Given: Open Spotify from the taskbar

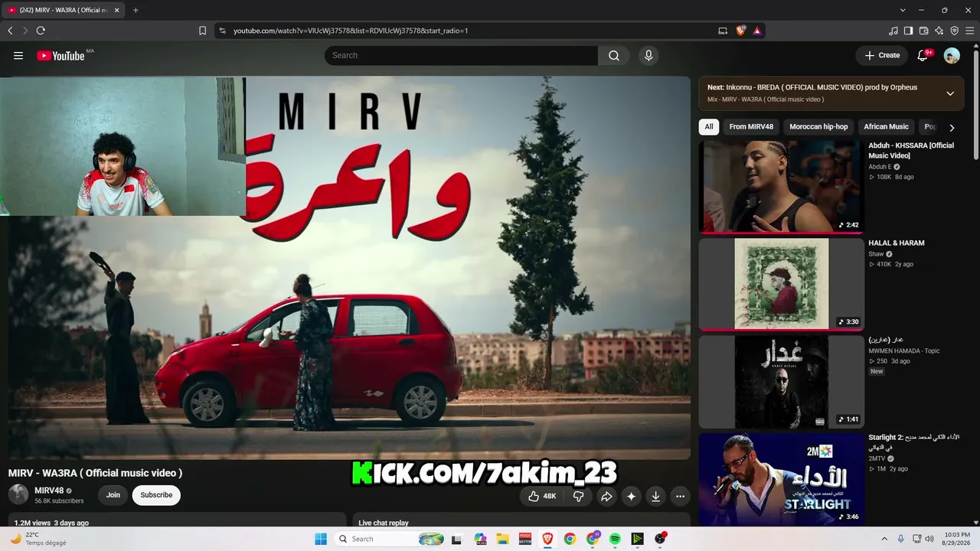Looking at the screenshot, I should point(615,539).
